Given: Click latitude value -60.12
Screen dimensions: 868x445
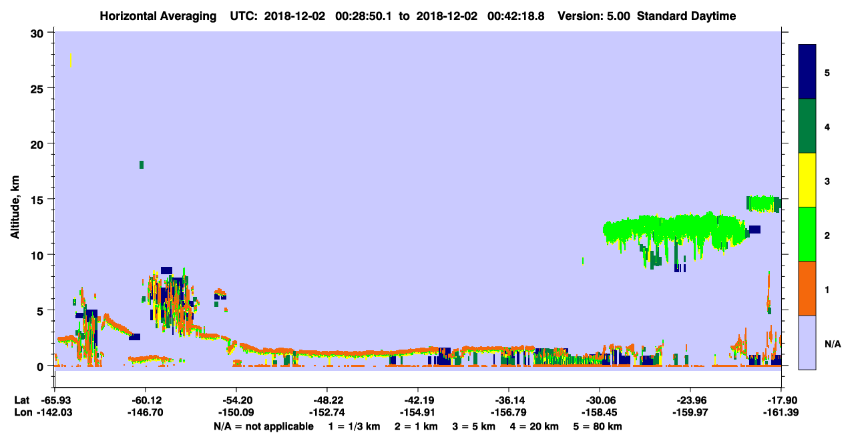Looking at the screenshot, I should click(146, 400).
